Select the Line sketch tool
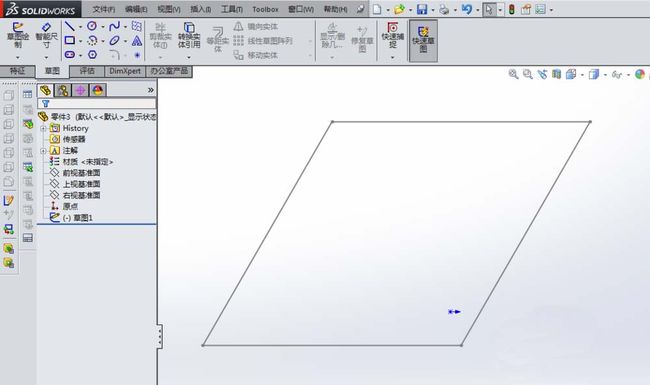The height and width of the screenshot is (385, 650). pos(70,27)
